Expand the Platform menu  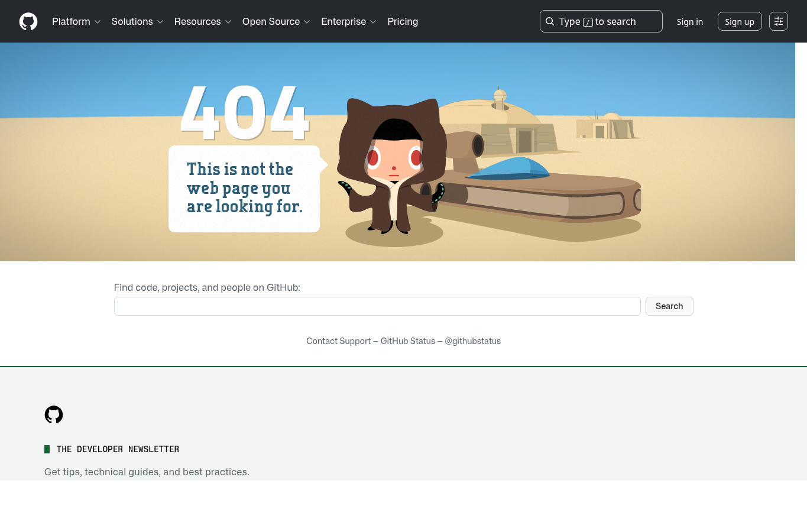tap(76, 21)
